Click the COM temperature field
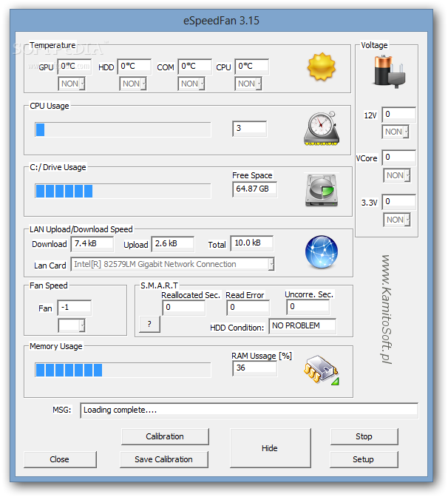 [195, 67]
